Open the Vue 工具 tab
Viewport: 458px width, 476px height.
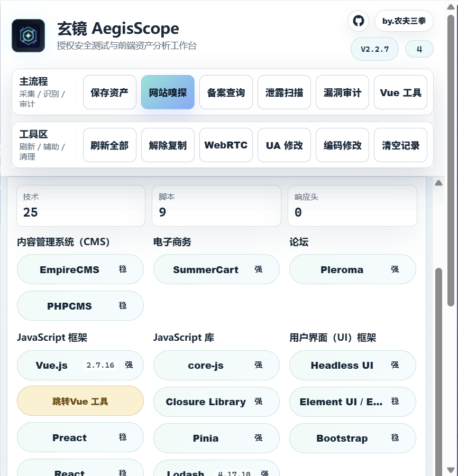pyautogui.click(x=400, y=92)
